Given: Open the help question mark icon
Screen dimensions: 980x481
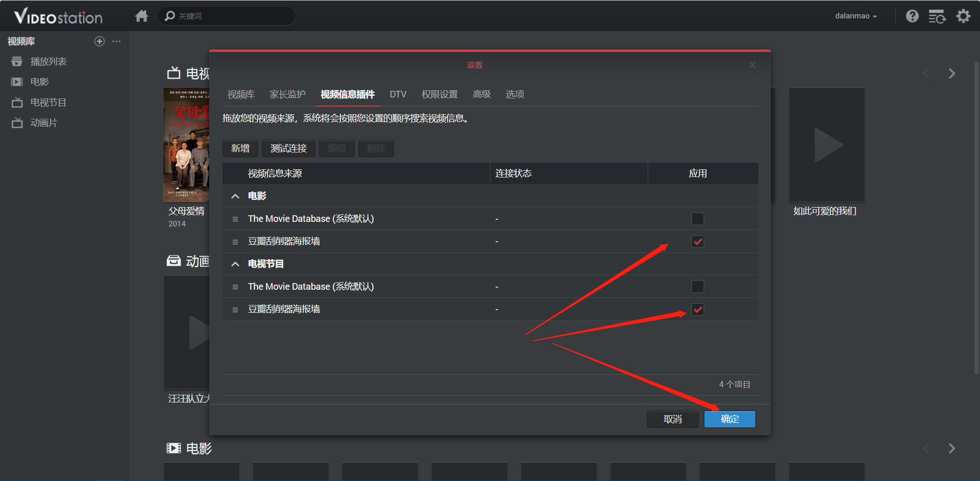Looking at the screenshot, I should [x=912, y=16].
